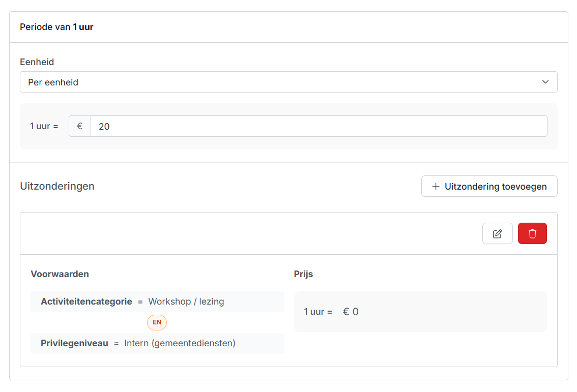This screenshot has width=577, height=392.
Task: Delete the exception with the red trash button
Action: coord(532,234)
